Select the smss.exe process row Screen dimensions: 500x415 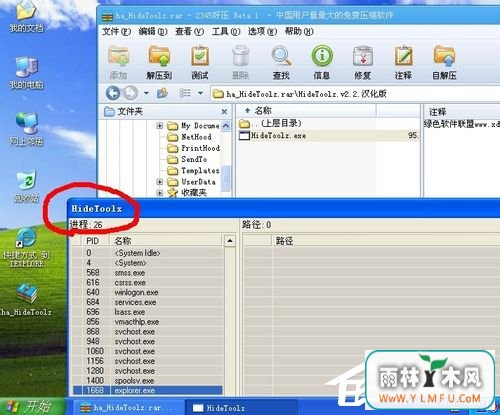click(x=148, y=273)
